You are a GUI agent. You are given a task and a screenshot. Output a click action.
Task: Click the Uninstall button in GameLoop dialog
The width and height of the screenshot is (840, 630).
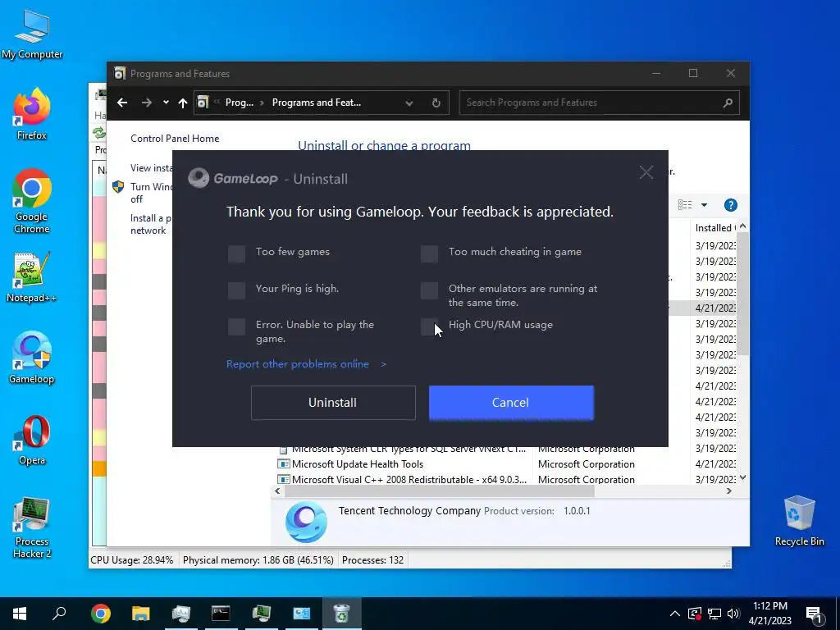[x=333, y=402]
